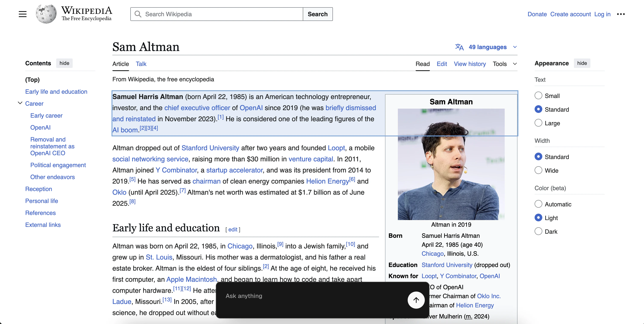Click the language translation icon

[x=459, y=47]
